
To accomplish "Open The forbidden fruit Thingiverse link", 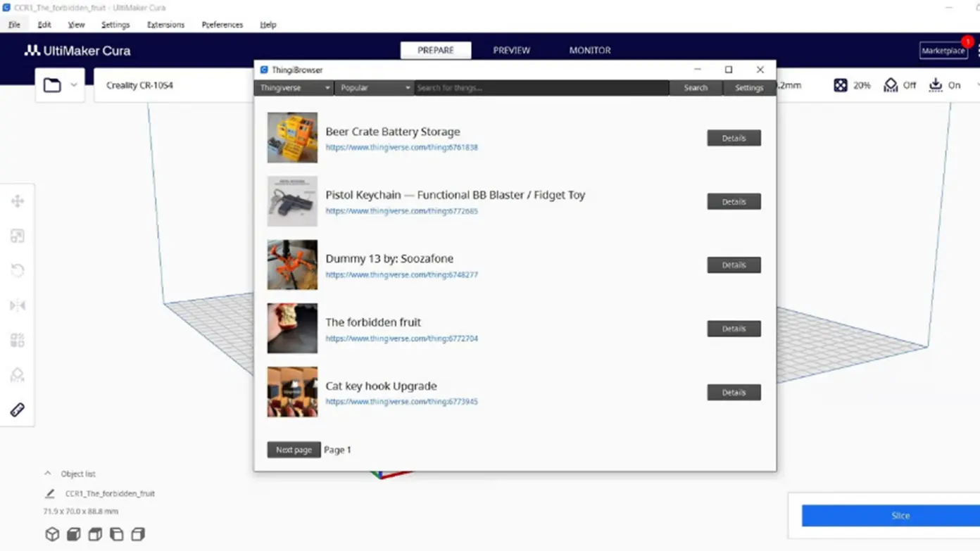I will click(401, 338).
